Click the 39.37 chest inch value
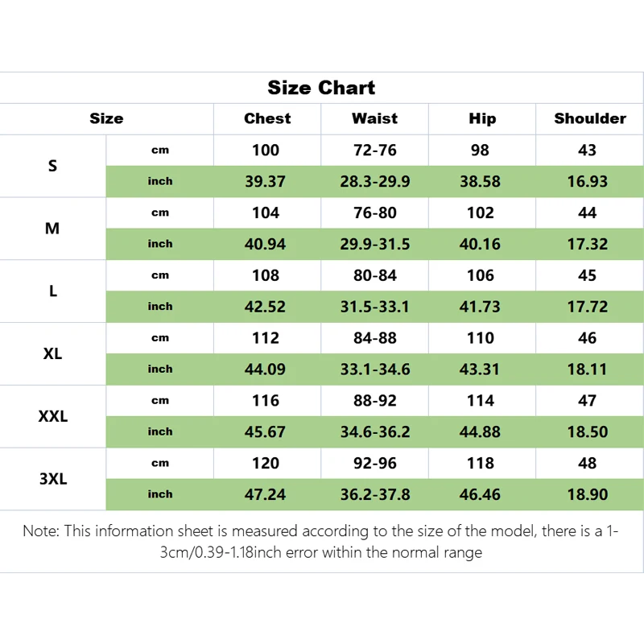Screen dimensions: 644x644 (x=266, y=181)
